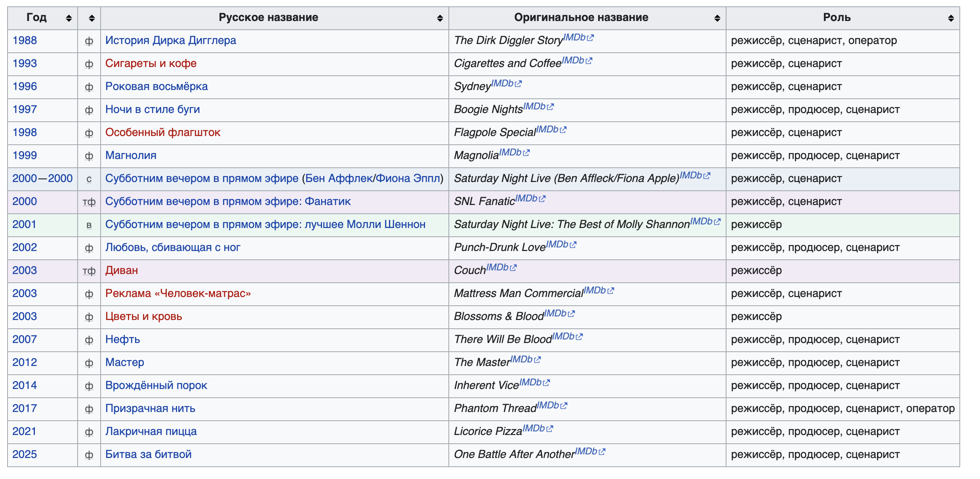Open Битва за битвой article
Viewport: 980px width, 479px height.
point(148,454)
